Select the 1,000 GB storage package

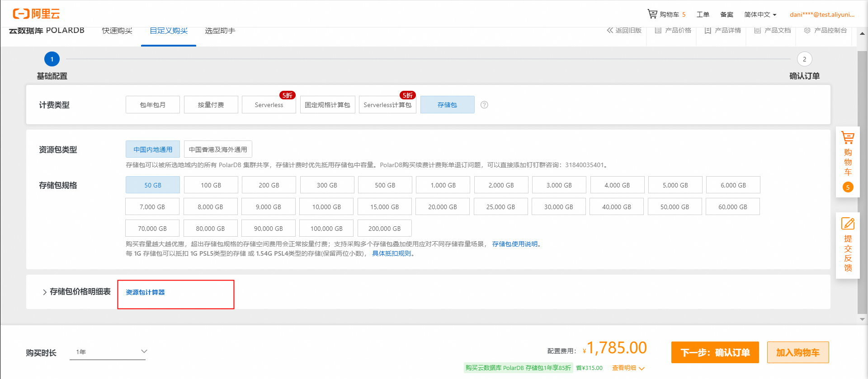coord(443,185)
